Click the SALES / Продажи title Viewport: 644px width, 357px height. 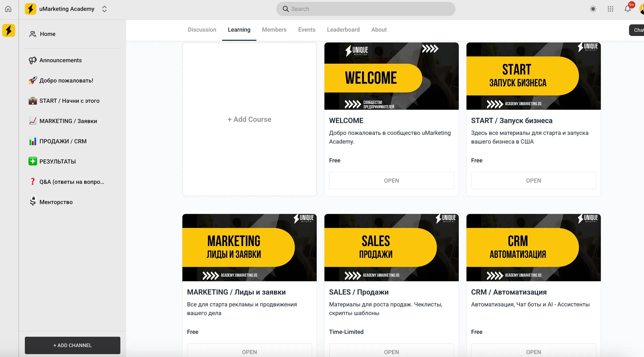359,292
